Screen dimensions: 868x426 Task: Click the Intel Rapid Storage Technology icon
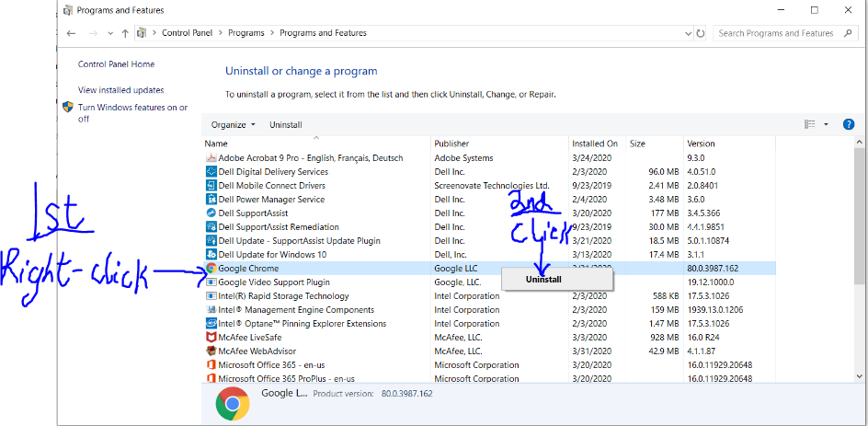click(211, 296)
